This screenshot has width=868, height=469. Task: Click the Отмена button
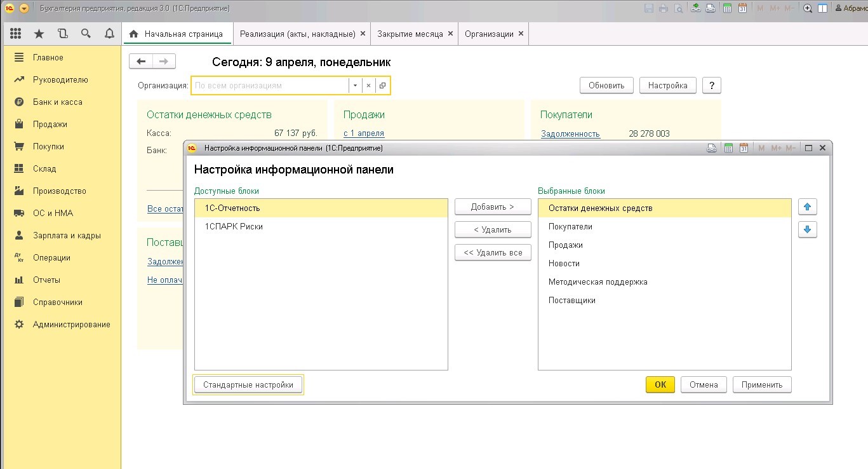(704, 384)
